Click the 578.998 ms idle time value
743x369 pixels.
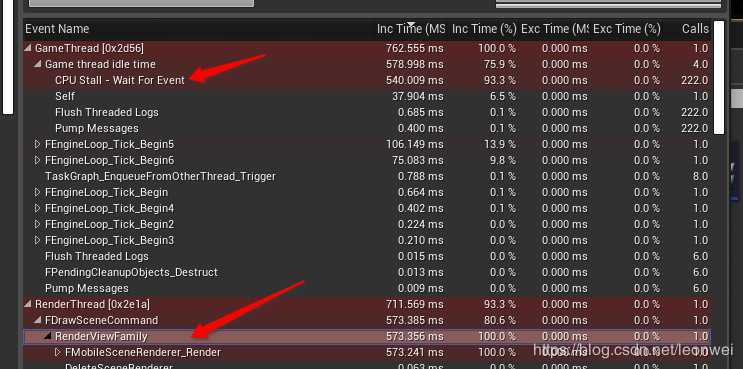tap(415, 64)
